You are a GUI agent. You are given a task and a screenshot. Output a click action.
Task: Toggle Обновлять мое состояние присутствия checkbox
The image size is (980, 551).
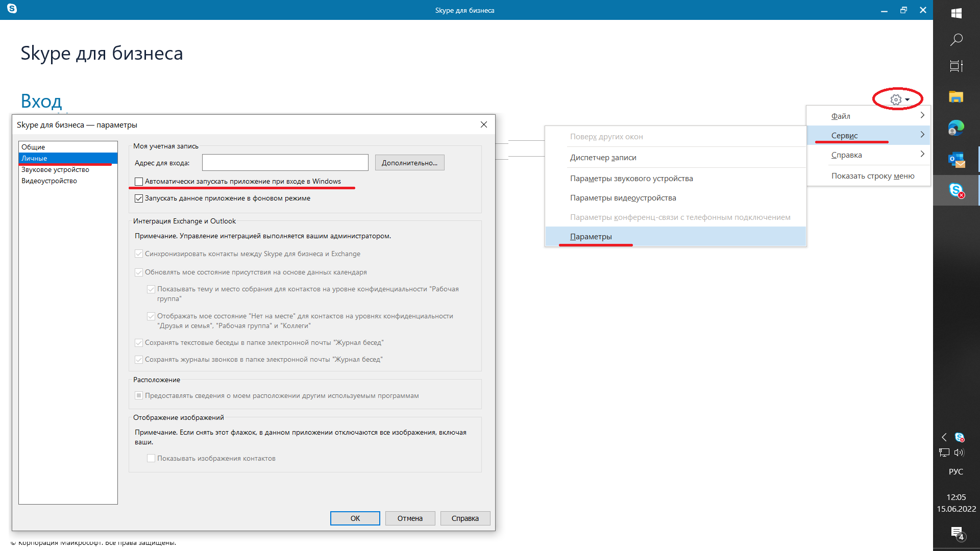point(139,272)
